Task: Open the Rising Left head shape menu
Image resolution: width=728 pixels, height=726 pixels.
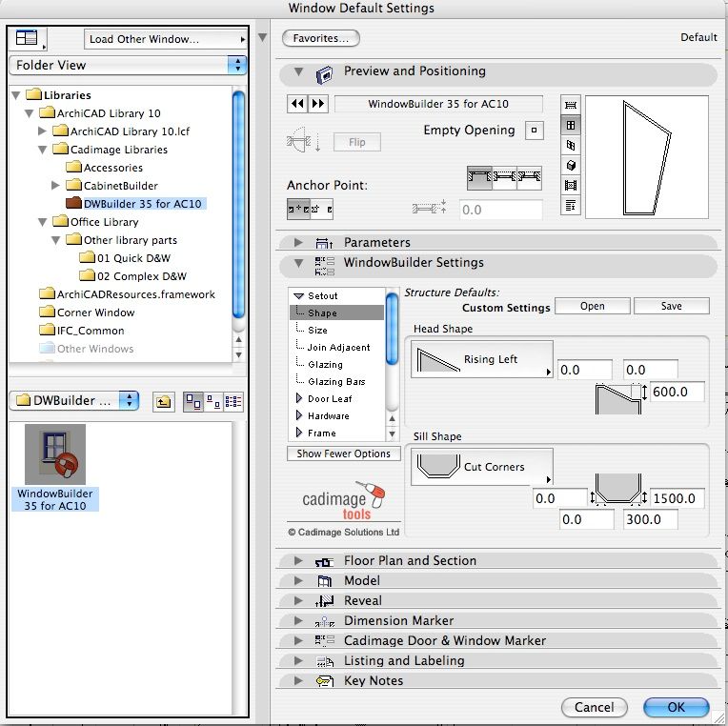Action: pos(482,359)
